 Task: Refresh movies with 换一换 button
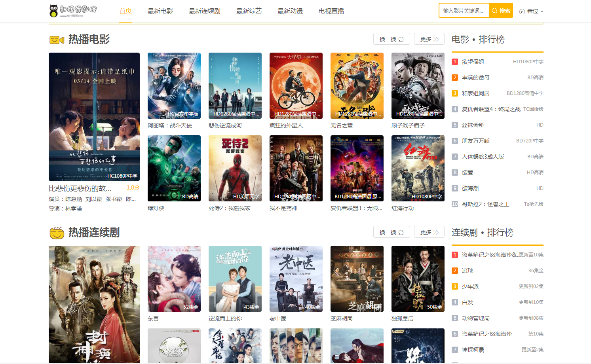coord(391,39)
